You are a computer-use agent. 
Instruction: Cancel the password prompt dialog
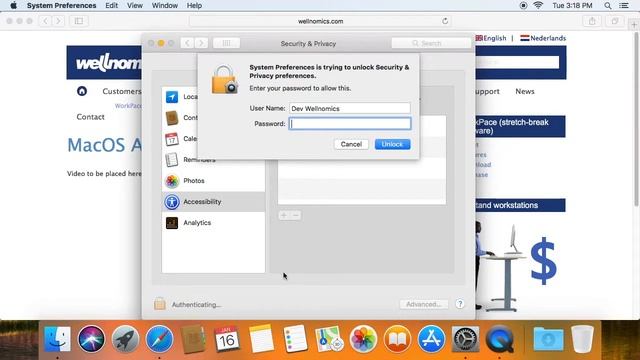351,144
